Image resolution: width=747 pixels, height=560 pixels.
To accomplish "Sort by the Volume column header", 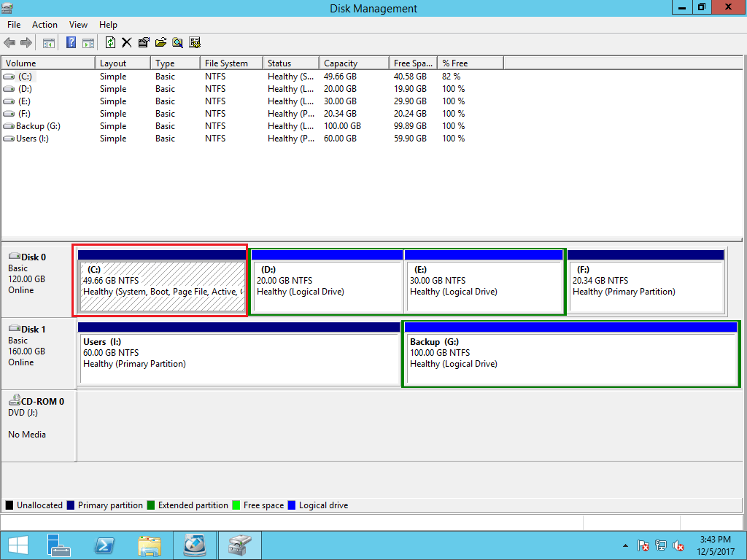I will [x=48, y=63].
